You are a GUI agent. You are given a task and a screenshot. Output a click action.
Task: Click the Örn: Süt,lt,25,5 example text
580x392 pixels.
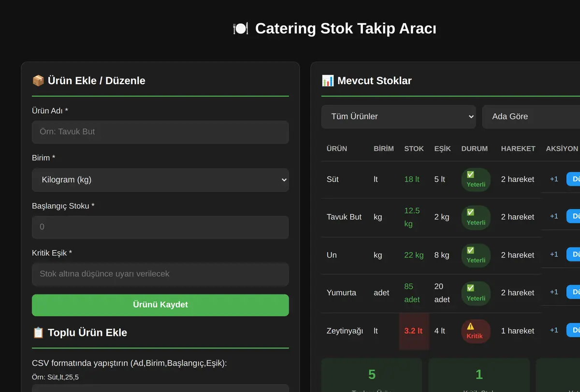(x=55, y=377)
